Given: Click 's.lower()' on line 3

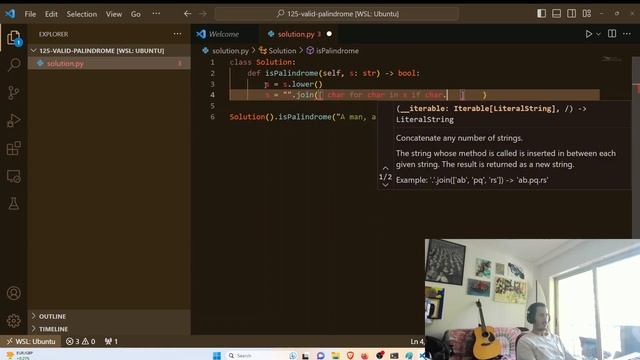Looking at the screenshot, I should click(302, 84).
